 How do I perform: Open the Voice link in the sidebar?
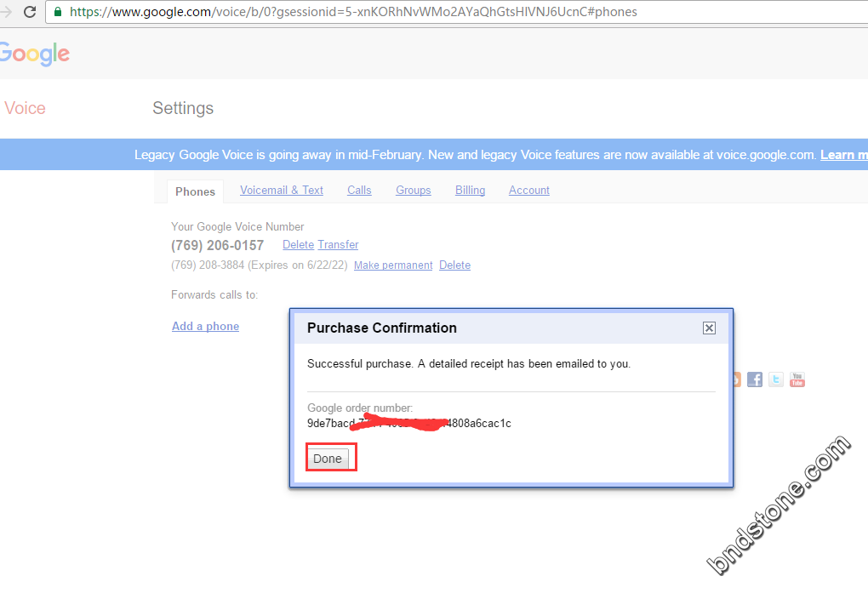point(25,108)
